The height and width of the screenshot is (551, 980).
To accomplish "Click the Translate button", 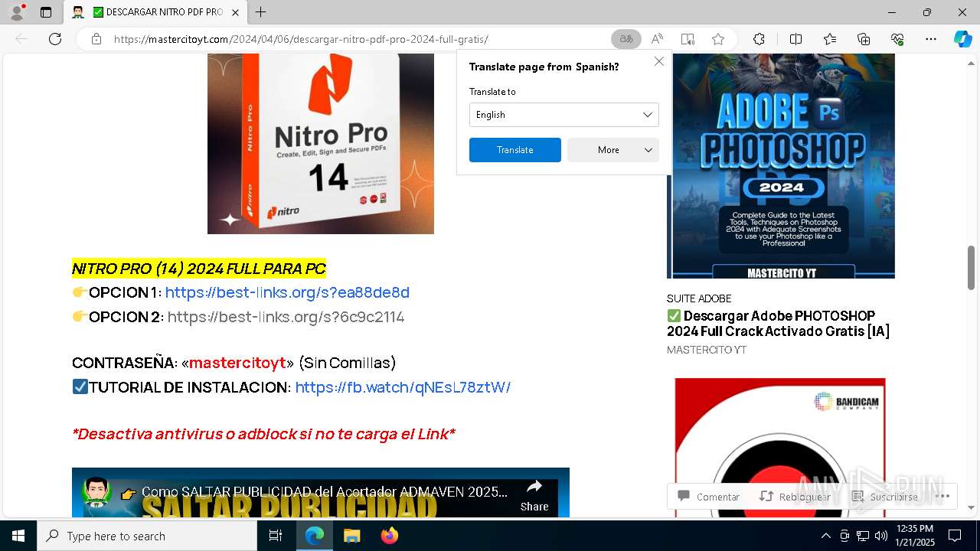I will [x=514, y=150].
